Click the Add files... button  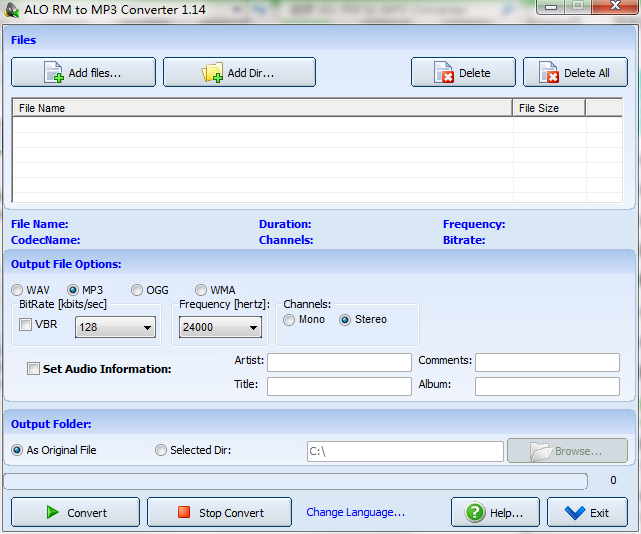coord(83,72)
